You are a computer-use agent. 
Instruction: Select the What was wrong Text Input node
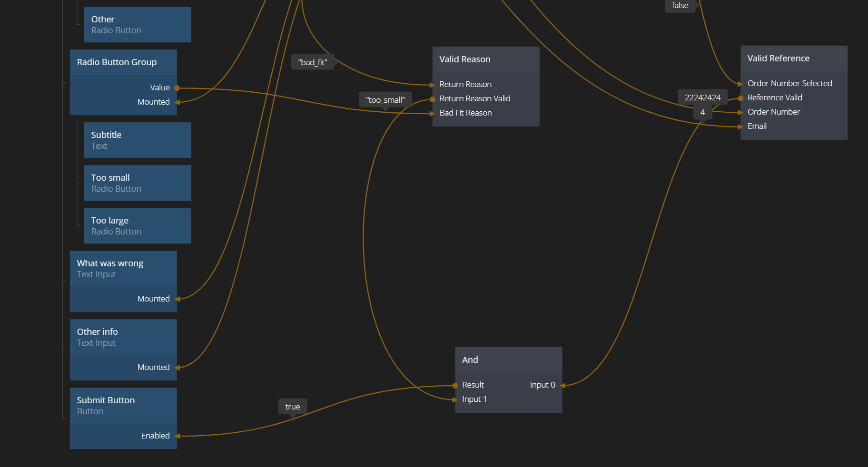(x=123, y=269)
